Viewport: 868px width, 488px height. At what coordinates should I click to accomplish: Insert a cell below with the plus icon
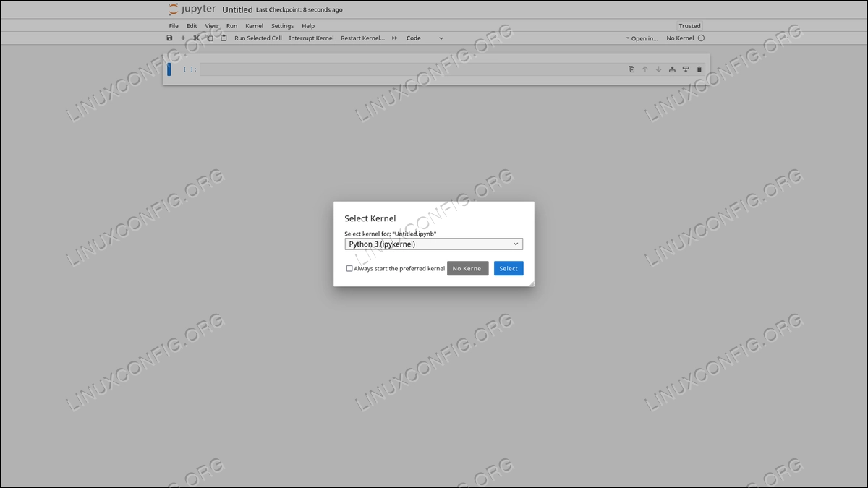pyautogui.click(x=183, y=38)
